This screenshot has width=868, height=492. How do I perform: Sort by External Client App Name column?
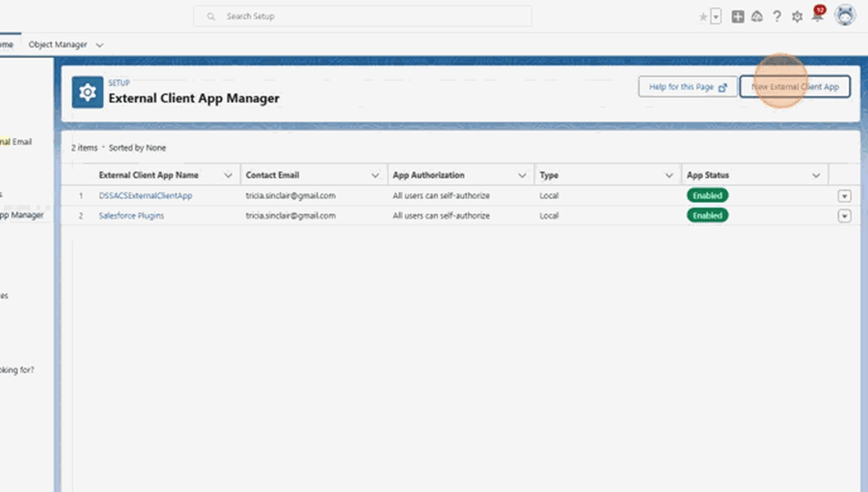coord(149,176)
